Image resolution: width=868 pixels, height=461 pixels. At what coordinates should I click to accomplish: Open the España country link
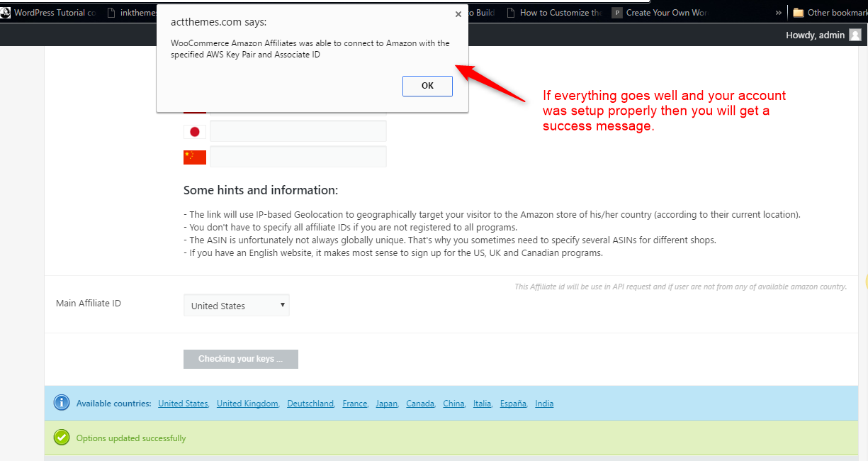pos(514,404)
